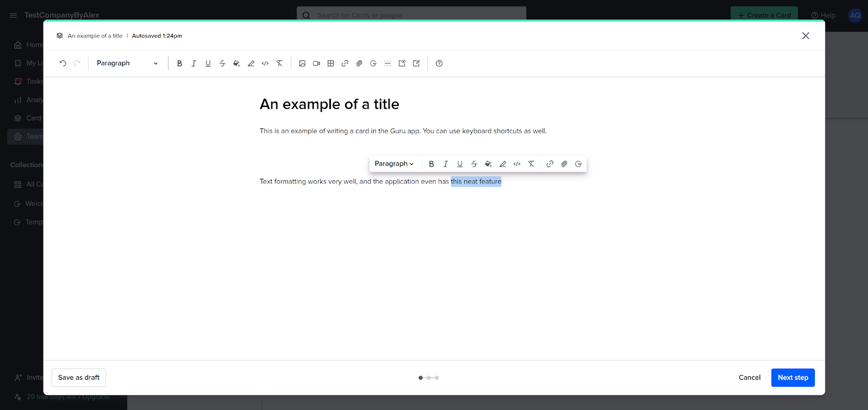Add a link from the floating selection toolbar
Screen dimensions: 868x410
pos(550,164)
